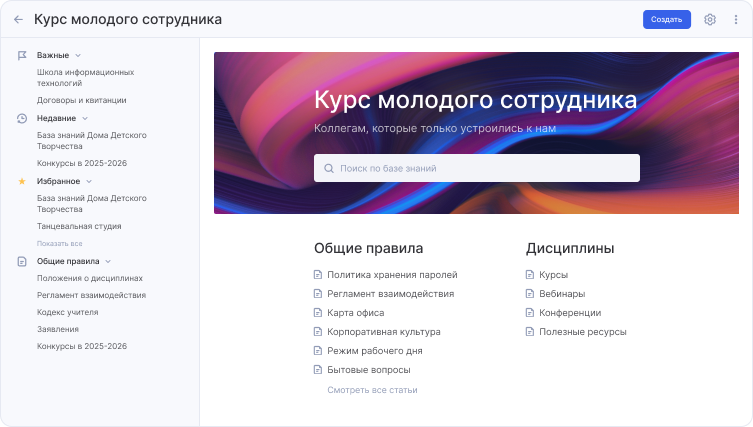Click the clock icon beside Недавние
Image resolution: width=753 pixels, height=427 pixels.
click(x=22, y=118)
